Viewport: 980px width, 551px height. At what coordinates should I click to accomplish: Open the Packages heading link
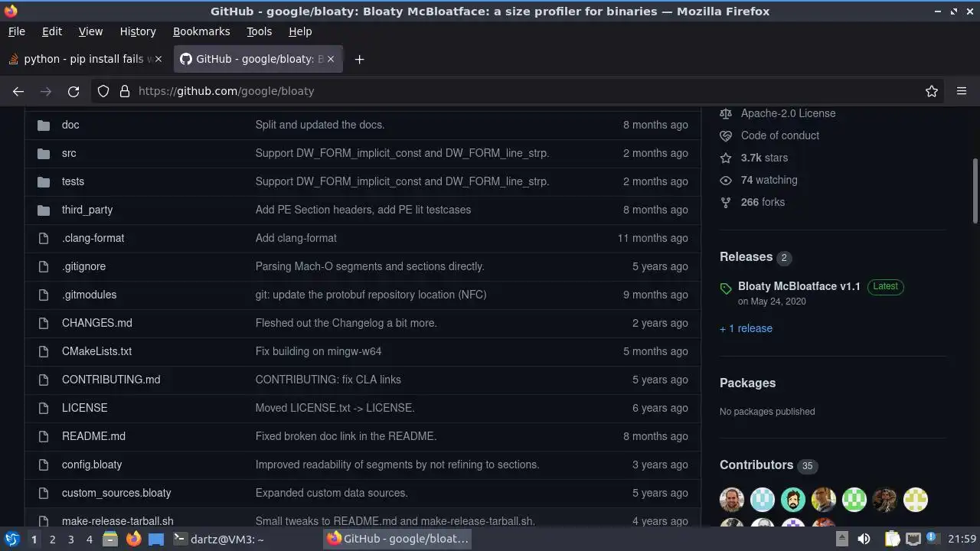click(747, 383)
